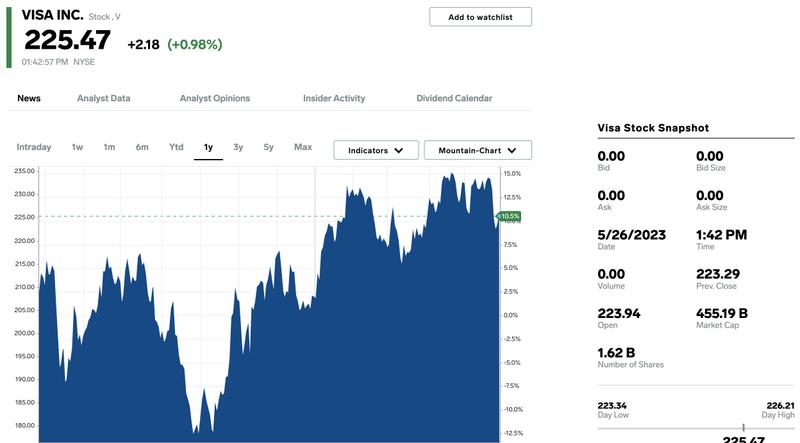The image size is (800, 443).
Task: Click the green 10.5% price marker on chart
Action: click(x=509, y=216)
